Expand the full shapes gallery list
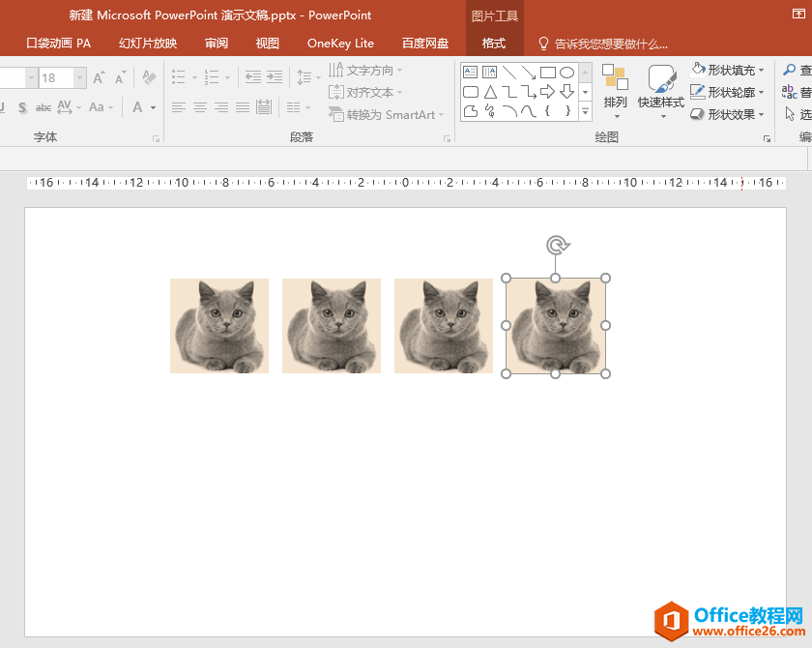812x648 pixels. pyautogui.click(x=585, y=111)
